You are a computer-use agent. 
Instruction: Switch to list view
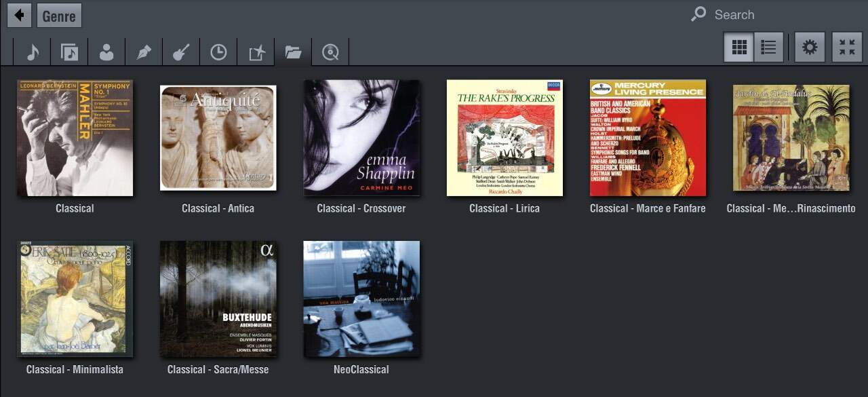pos(768,48)
